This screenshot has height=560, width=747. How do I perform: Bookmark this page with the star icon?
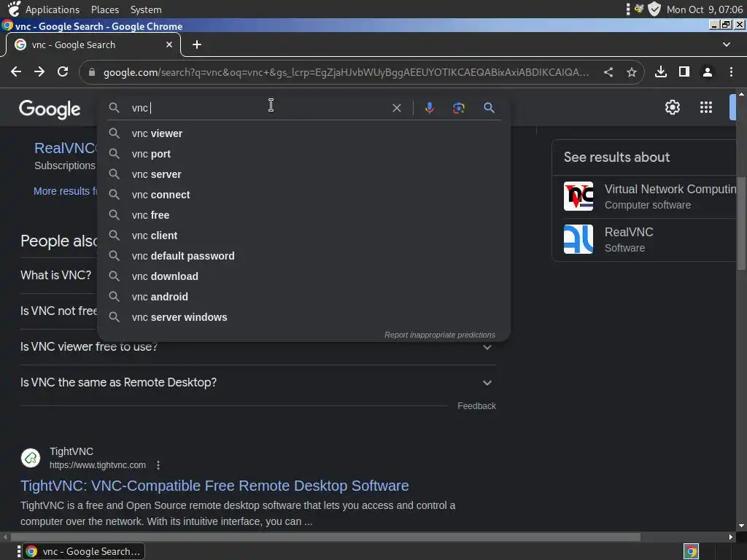(632, 72)
